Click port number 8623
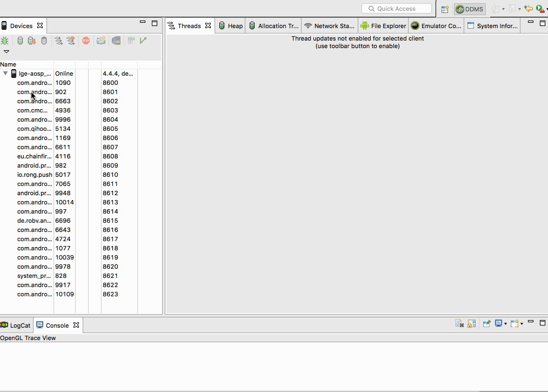 pyautogui.click(x=110, y=295)
